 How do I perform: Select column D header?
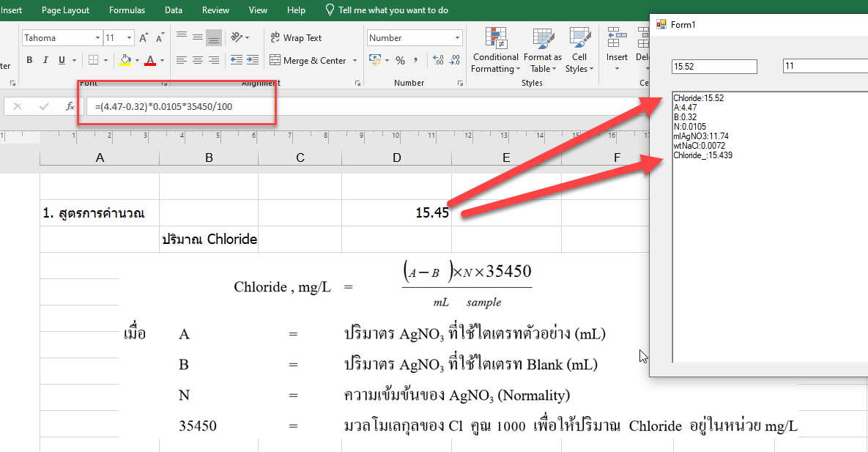pyautogui.click(x=396, y=158)
